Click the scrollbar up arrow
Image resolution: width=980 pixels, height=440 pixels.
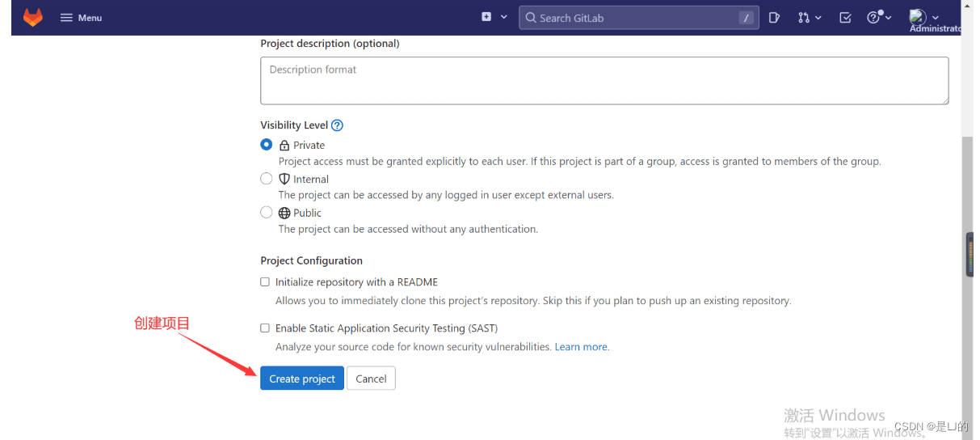tap(967, 5)
